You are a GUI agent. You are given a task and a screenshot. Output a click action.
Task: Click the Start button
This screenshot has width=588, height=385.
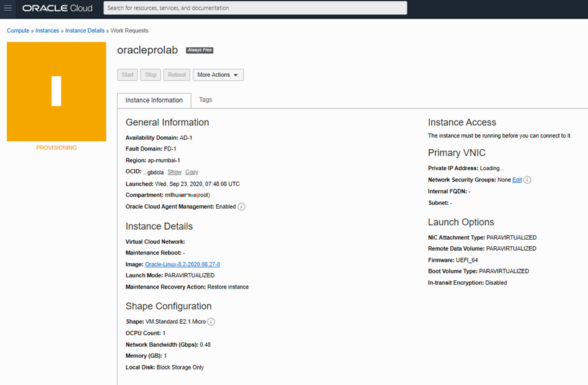[x=128, y=75]
